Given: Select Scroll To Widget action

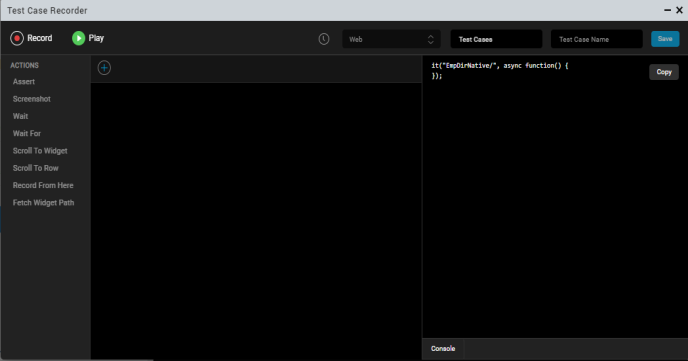Looking at the screenshot, I should 40,151.
